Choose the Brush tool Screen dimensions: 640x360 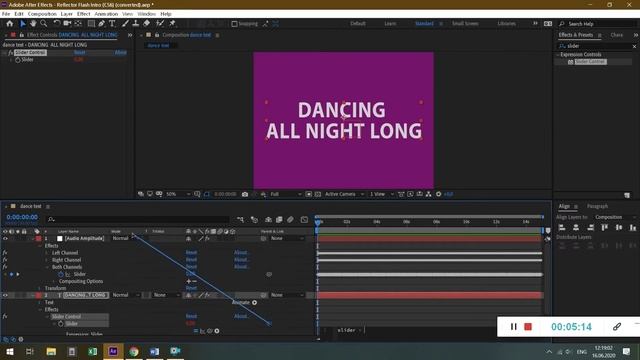pos(125,24)
